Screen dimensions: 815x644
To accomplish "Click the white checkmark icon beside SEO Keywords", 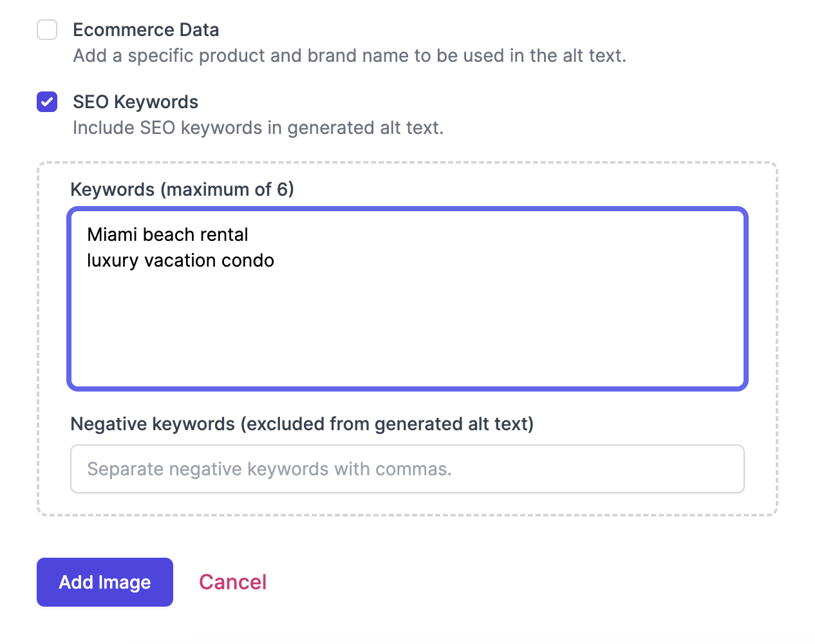I will pyautogui.click(x=47, y=102).
